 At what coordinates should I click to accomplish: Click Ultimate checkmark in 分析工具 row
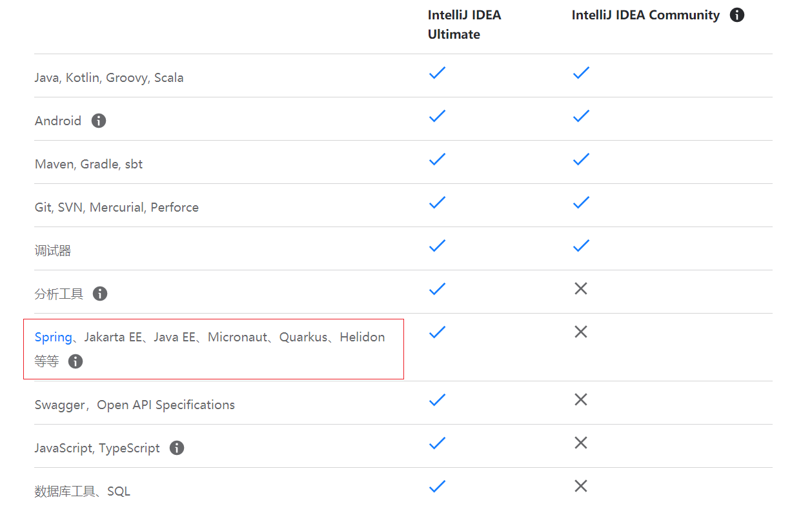click(x=438, y=289)
